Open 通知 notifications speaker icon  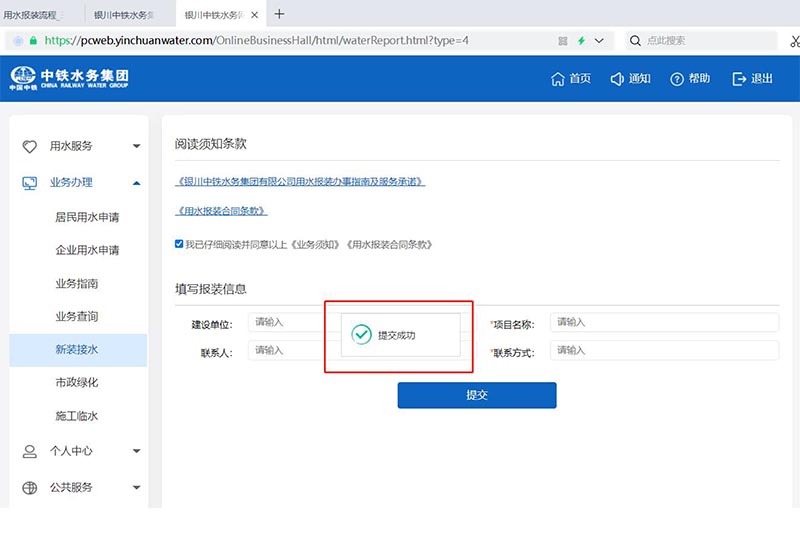click(x=617, y=79)
